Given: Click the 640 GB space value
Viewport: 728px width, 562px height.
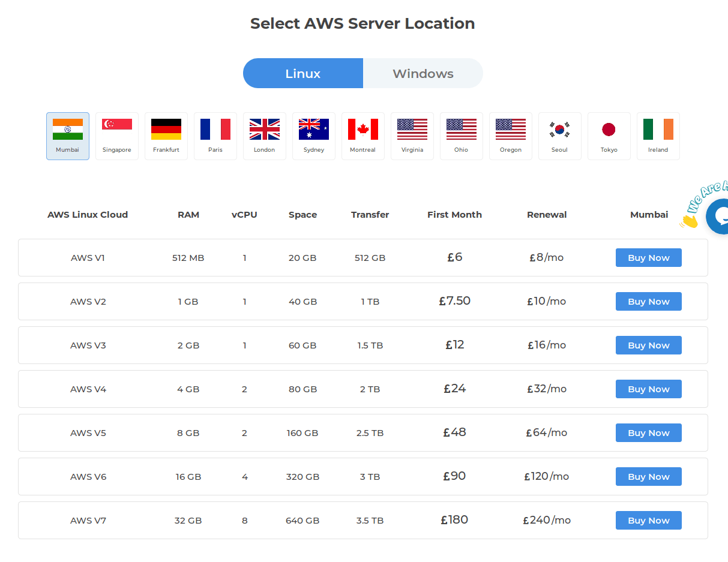Looking at the screenshot, I should click(x=302, y=521).
